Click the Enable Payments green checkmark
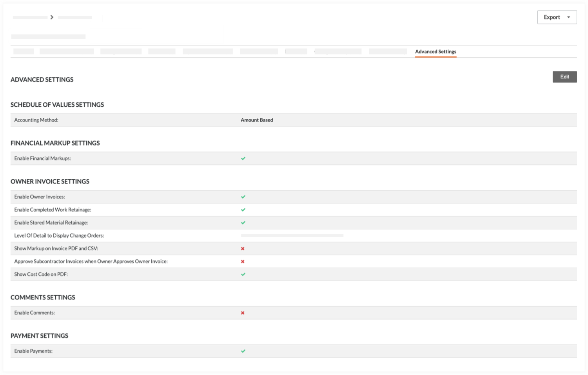The image size is (588, 375). click(243, 351)
